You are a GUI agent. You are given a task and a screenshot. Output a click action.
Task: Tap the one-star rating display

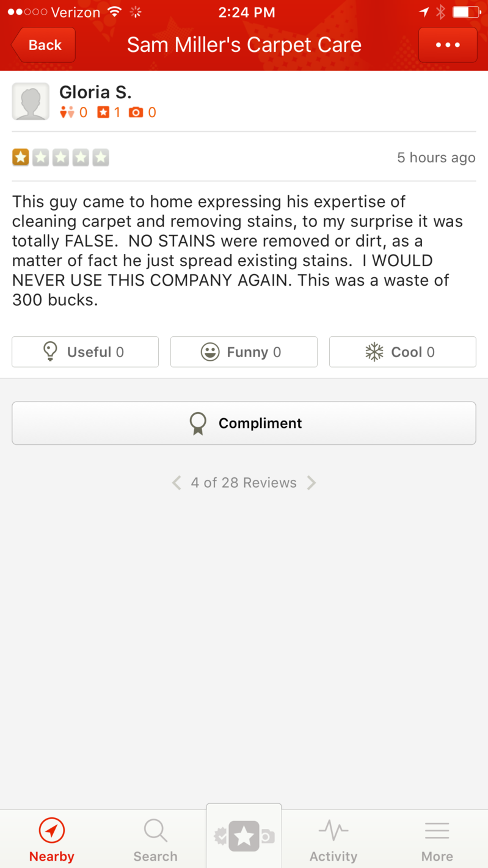tap(60, 157)
